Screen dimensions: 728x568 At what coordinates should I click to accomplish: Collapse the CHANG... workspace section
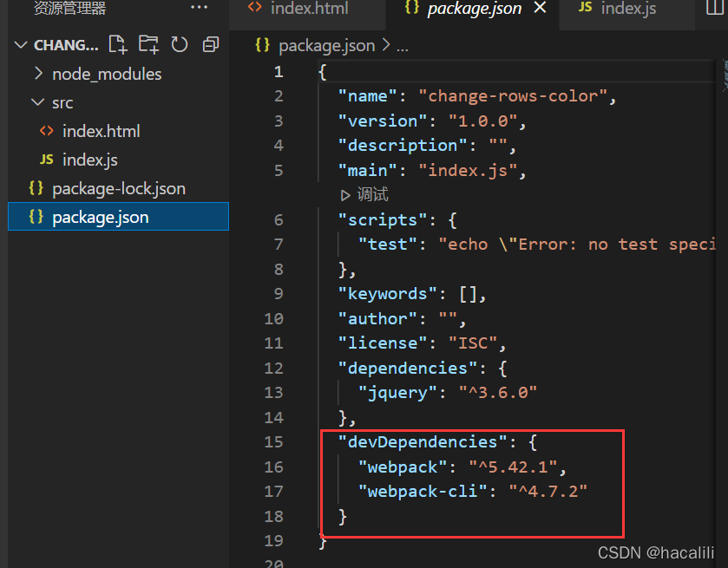point(21,44)
